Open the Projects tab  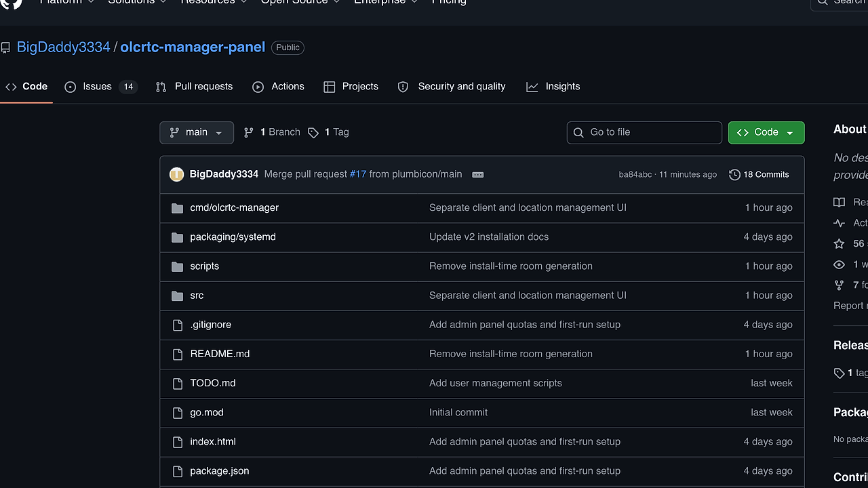pyautogui.click(x=351, y=87)
